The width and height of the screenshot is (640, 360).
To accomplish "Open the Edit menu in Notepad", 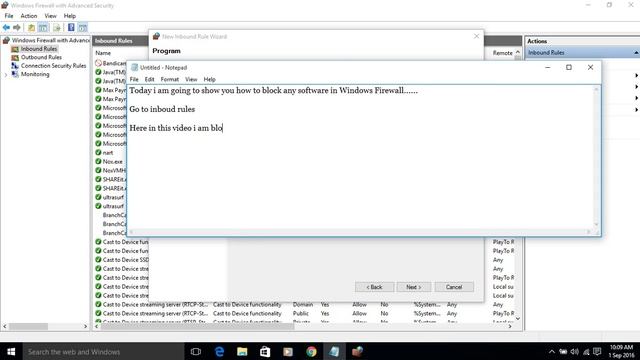I will (x=149, y=79).
